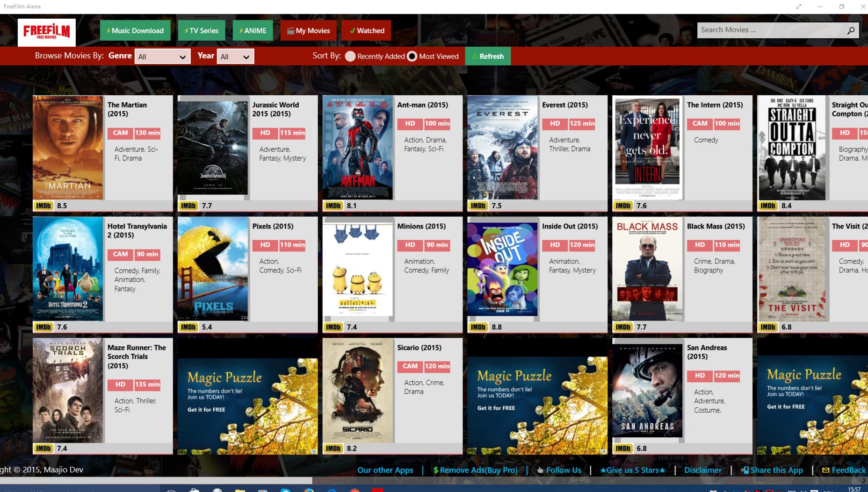
Task: Open ANIME section
Action: 253,31
